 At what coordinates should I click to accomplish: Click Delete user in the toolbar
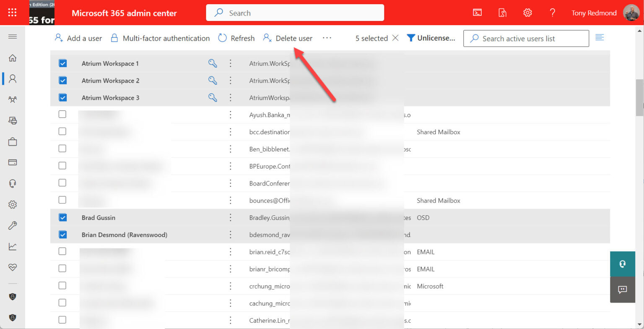point(292,38)
